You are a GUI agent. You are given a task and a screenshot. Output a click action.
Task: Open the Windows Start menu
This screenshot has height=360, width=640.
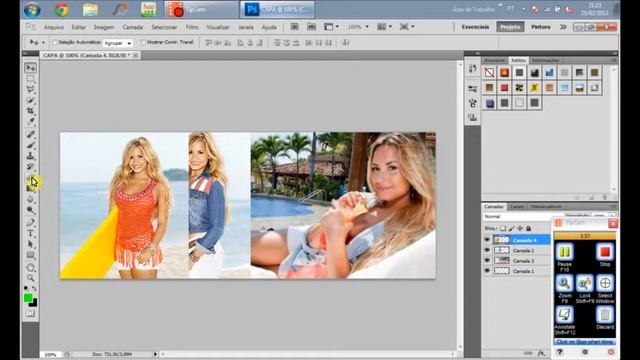(32, 9)
